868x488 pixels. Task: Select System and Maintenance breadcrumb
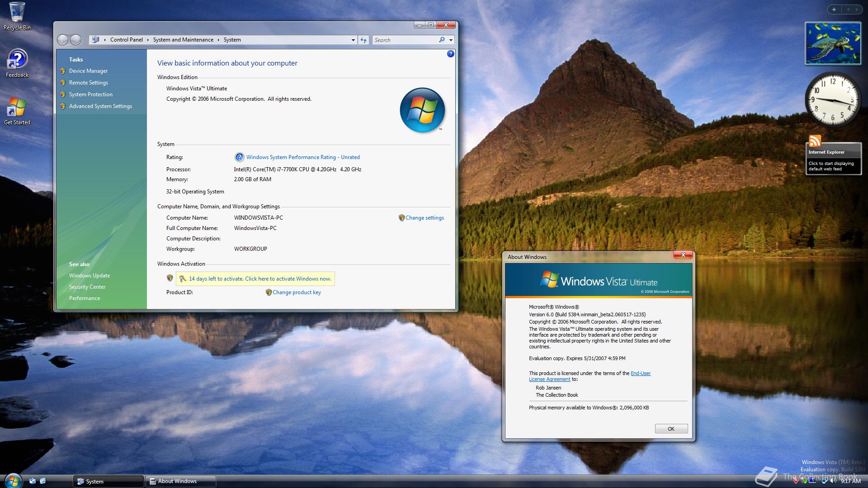tap(183, 40)
